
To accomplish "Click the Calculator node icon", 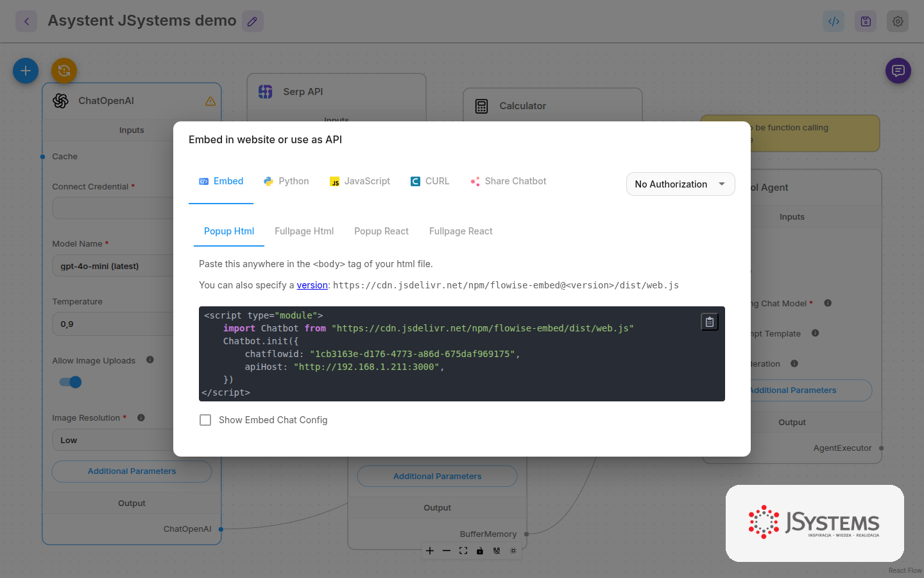I will coord(482,106).
